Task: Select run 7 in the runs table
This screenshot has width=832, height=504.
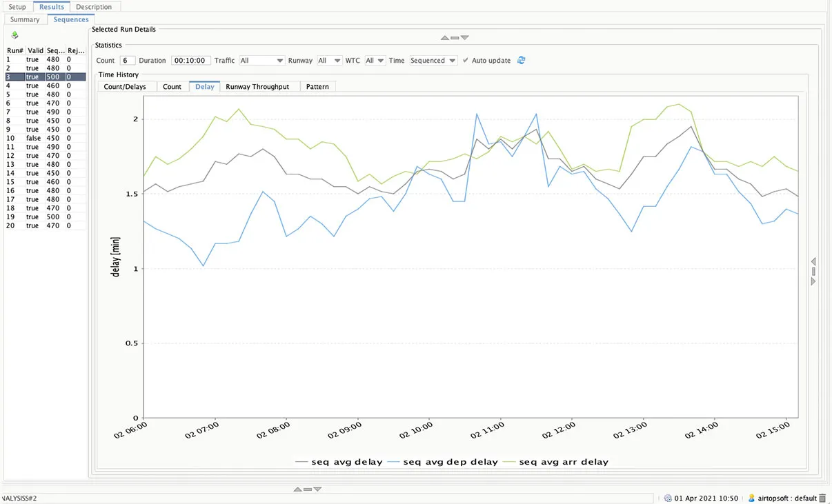Action: click(46, 112)
